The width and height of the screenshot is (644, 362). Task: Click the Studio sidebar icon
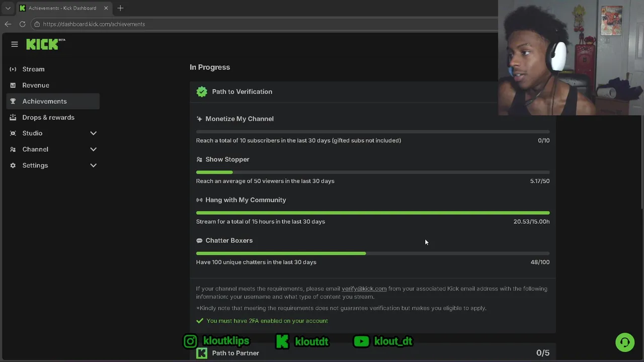pos(13,133)
